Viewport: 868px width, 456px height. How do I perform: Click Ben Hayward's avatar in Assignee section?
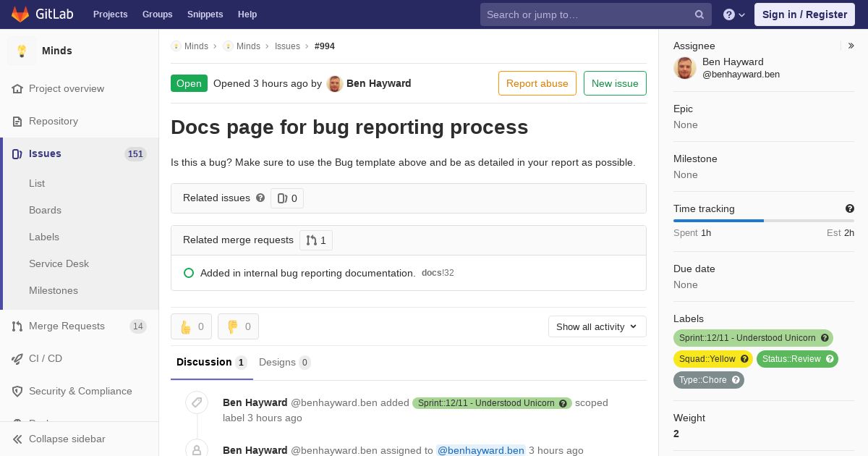(x=685, y=67)
